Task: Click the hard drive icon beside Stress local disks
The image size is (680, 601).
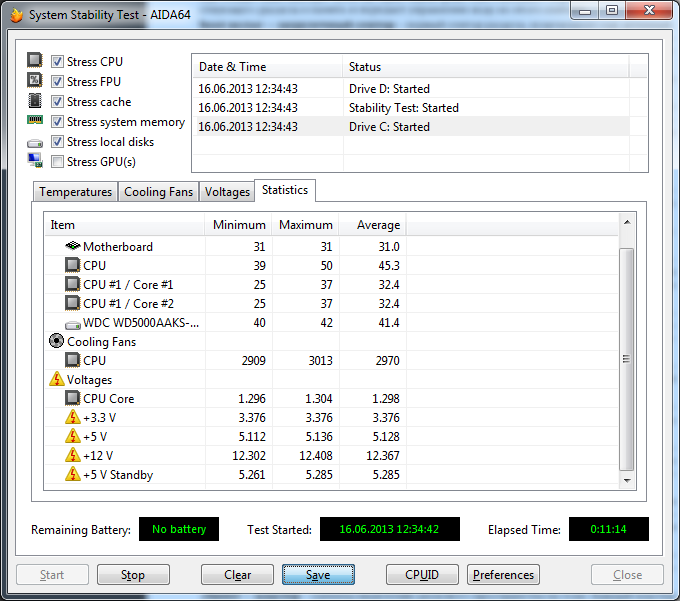Action: tap(35, 143)
